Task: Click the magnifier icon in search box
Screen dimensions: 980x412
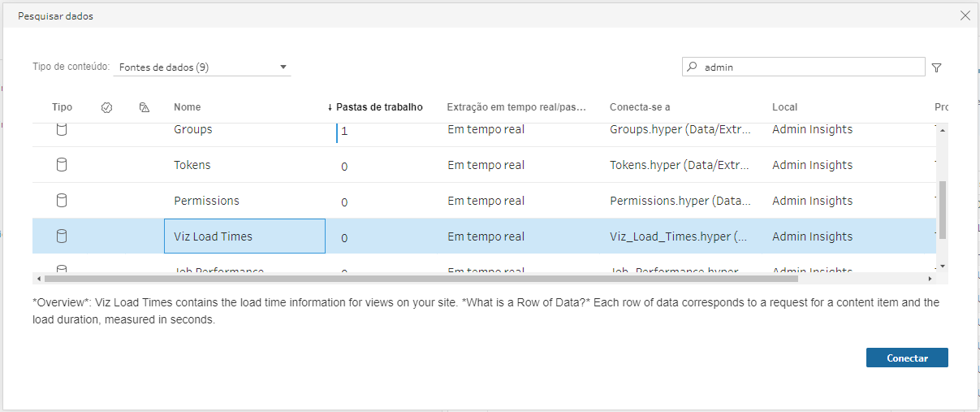Action: coord(692,67)
